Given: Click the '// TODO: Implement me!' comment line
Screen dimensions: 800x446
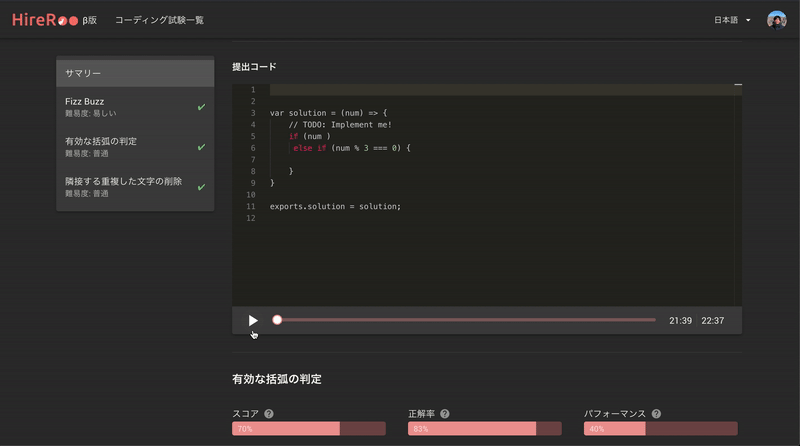Looking at the screenshot, I should pyautogui.click(x=340, y=125).
